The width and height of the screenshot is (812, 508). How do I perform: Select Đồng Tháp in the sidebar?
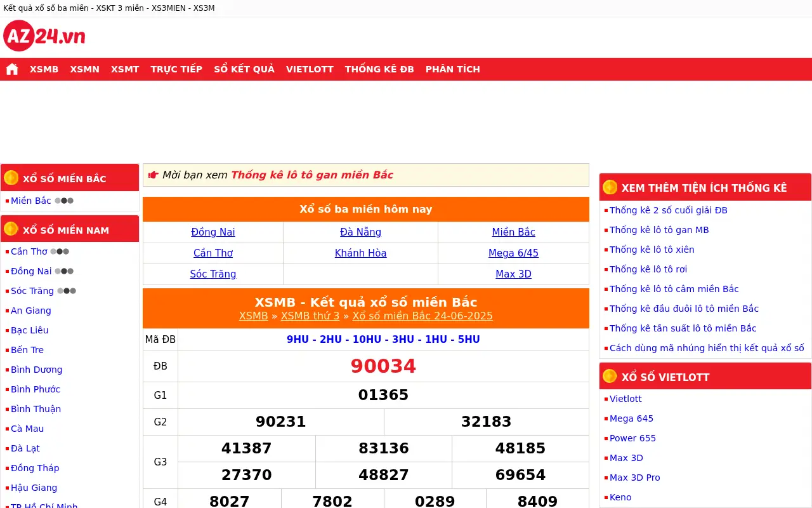[x=35, y=468]
